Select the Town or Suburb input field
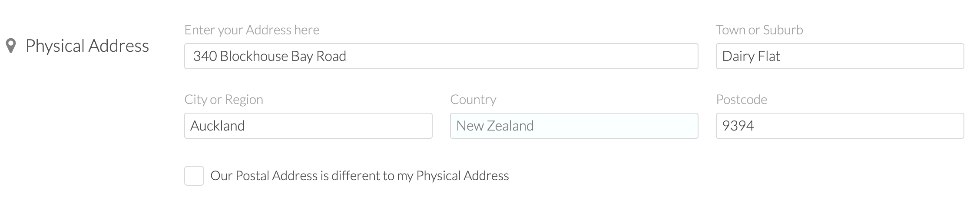The width and height of the screenshot is (980, 208). 840,56
